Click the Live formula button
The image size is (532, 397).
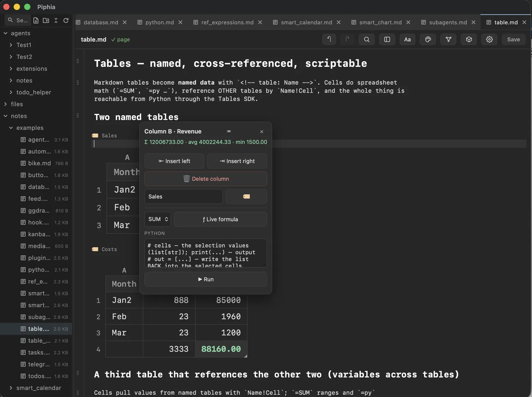220,219
